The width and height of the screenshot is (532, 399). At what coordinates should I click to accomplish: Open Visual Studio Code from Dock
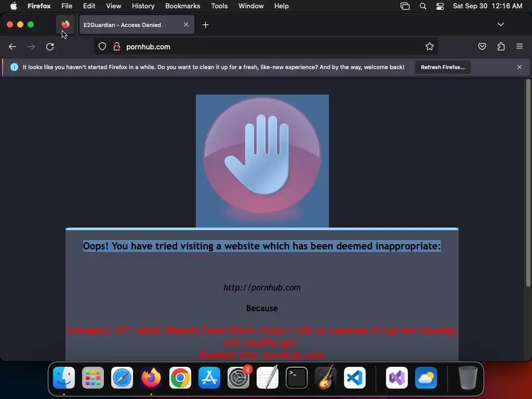(x=355, y=378)
